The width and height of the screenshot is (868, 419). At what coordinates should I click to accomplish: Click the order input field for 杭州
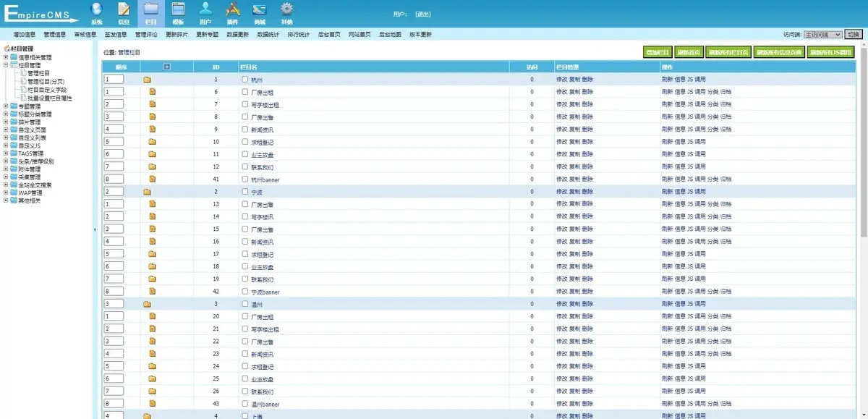coord(114,80)
